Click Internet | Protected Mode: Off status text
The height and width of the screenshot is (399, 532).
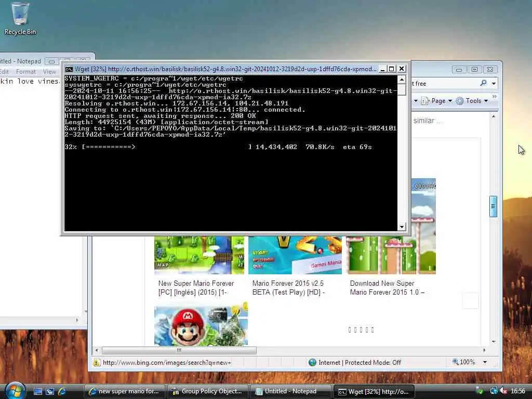point(360,362)
